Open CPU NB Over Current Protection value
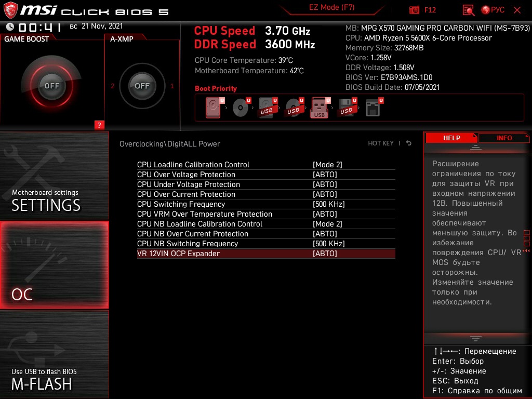The width and height of the screenshot is (532, 399). click(325, 233)
